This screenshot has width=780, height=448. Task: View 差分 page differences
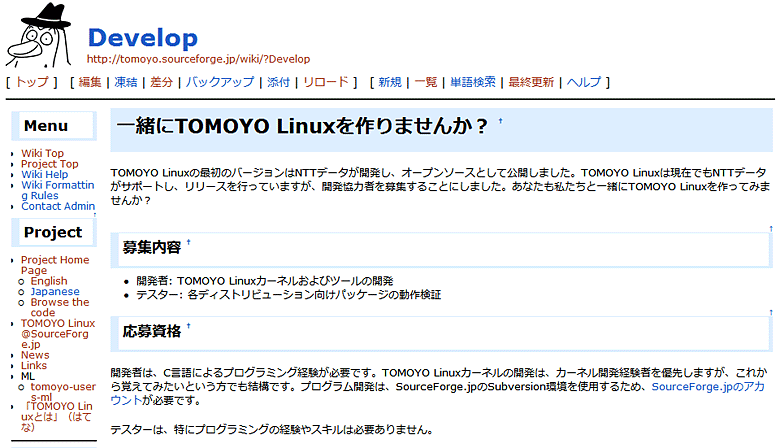click(x=161, y=82)
